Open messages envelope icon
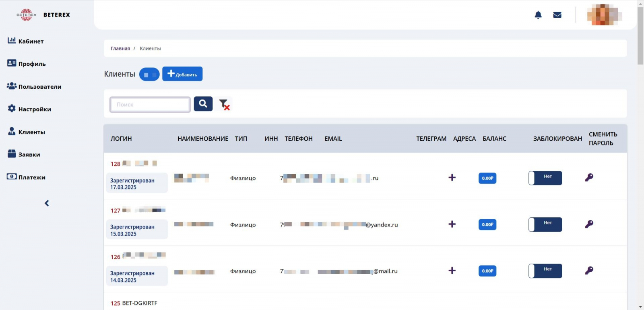 point(557,15)
